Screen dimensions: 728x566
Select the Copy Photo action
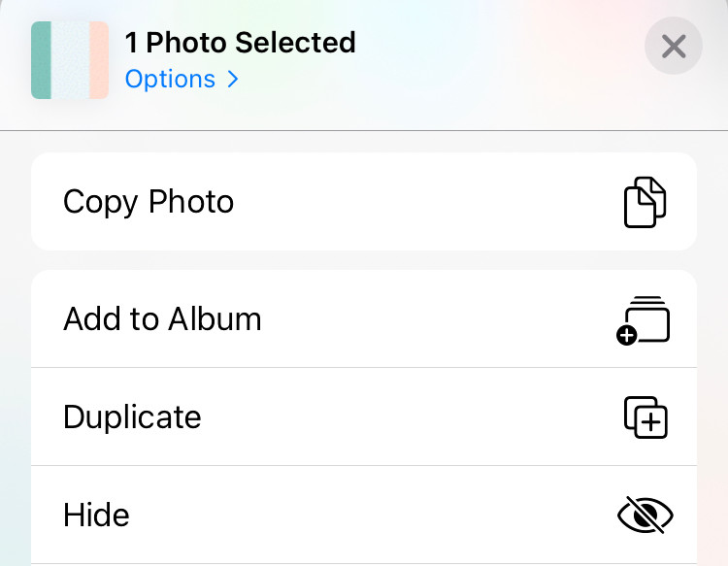[x=364, y=202]
